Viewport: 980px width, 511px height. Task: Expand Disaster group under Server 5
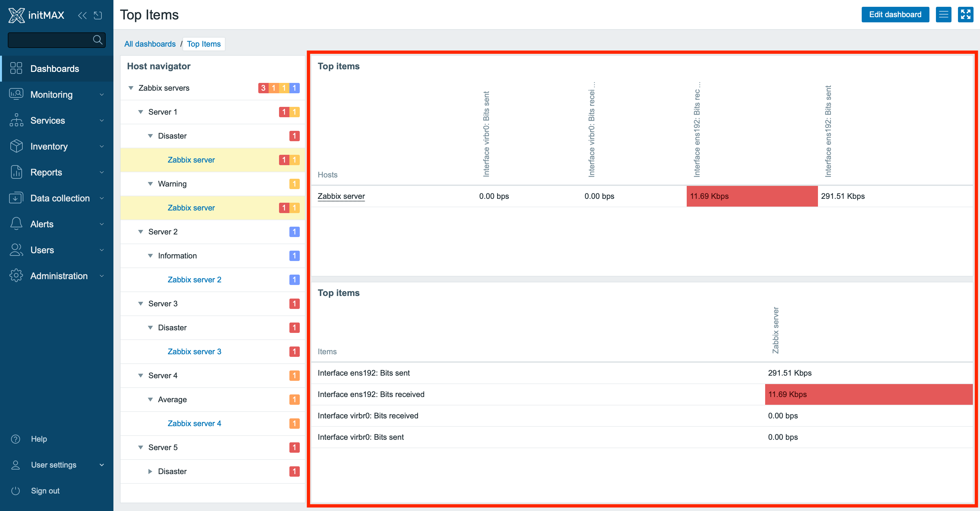(x=150, y=471)
